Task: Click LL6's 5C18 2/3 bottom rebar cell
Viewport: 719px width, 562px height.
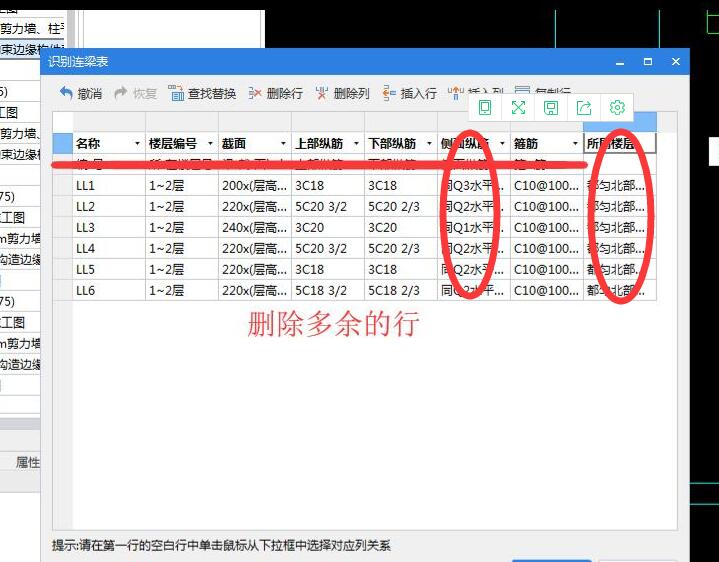Action: [401, 290]
